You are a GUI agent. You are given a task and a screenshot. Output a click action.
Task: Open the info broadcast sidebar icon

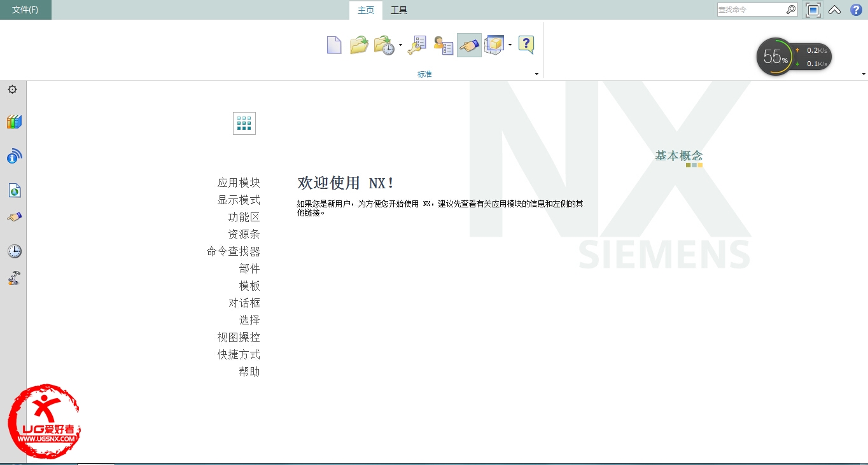click(x=14, y=156)
